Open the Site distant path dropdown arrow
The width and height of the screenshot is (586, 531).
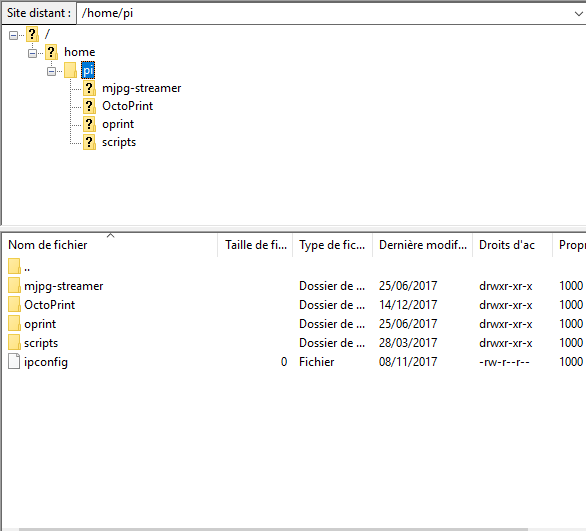578,14
